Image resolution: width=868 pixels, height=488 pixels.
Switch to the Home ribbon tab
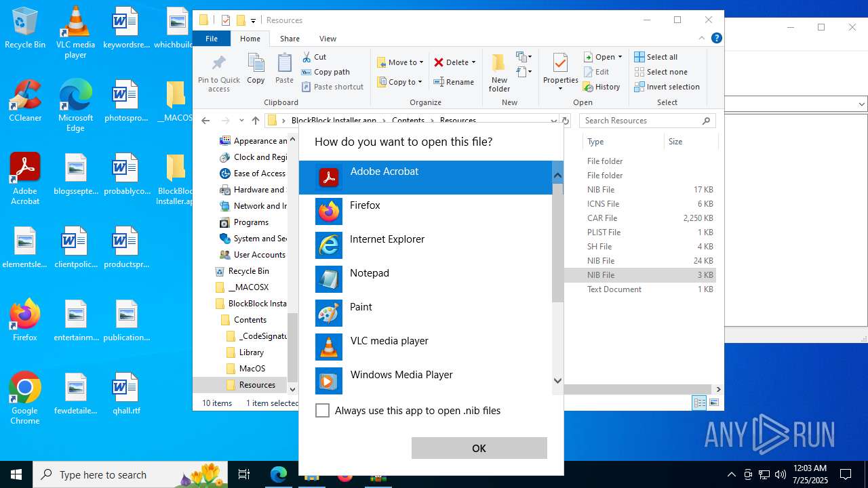250,39
